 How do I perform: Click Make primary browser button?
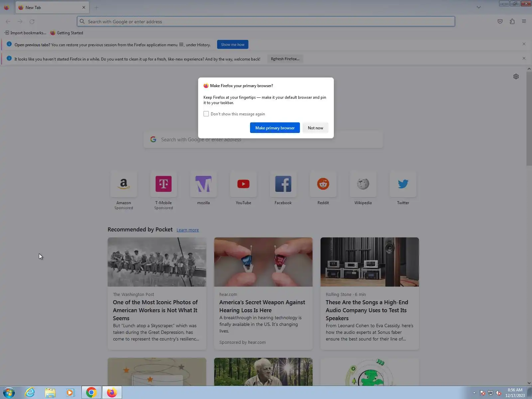(275, 128)
